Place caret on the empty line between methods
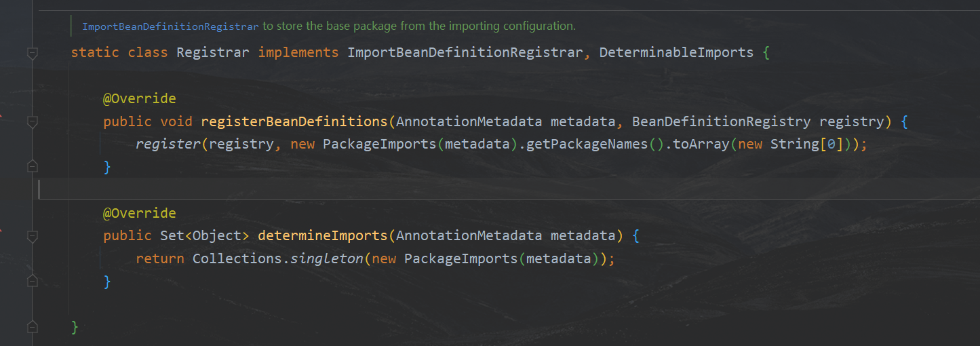980x346 pixels. (x=407, y=189)
